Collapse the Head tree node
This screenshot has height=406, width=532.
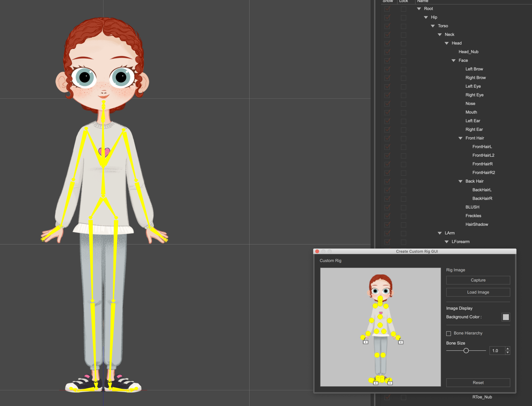click(447, 43)
